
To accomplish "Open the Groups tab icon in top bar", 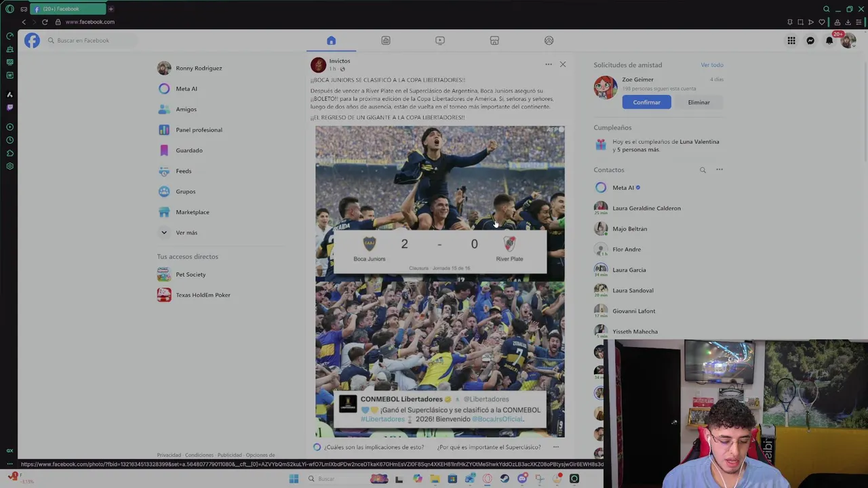I will point(549,41).
